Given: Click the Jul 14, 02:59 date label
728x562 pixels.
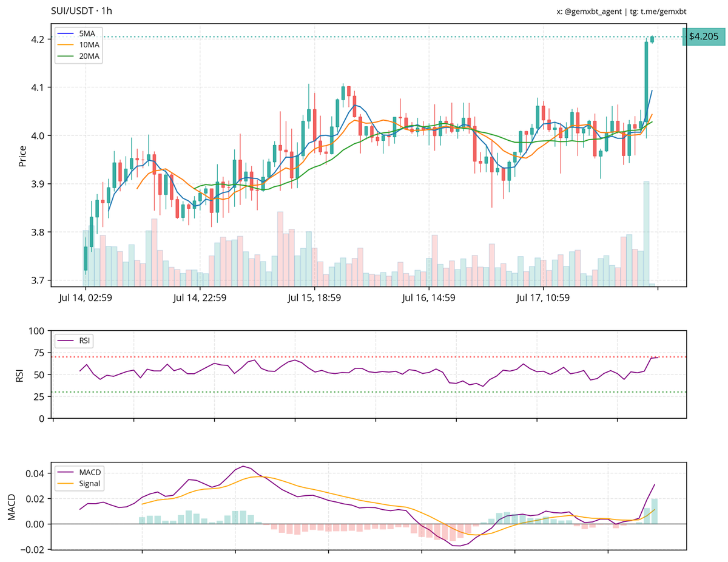Looking at the screenshot, I should pos(86,298).
